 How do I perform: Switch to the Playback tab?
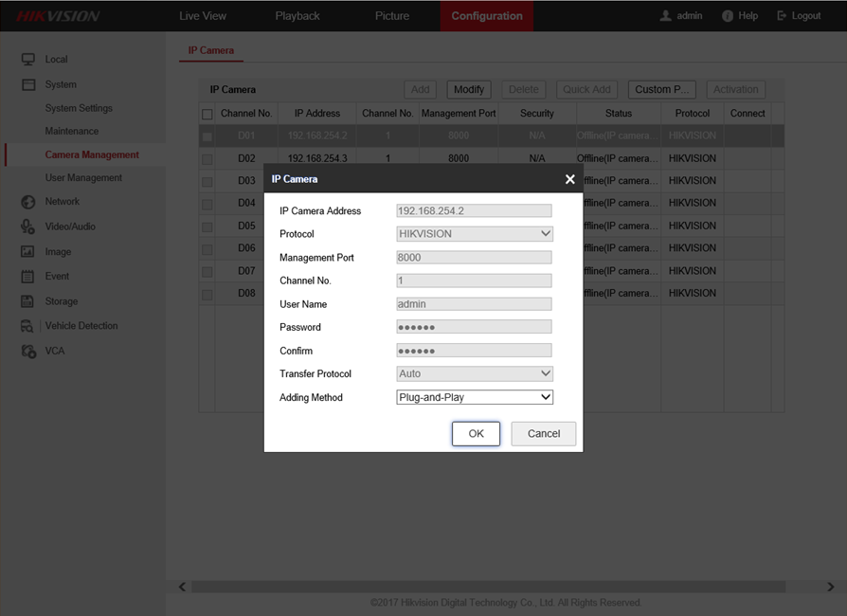(297, 16)
